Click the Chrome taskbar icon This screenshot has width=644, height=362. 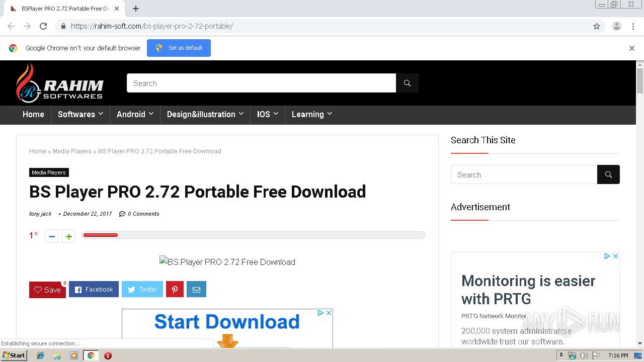91,355
